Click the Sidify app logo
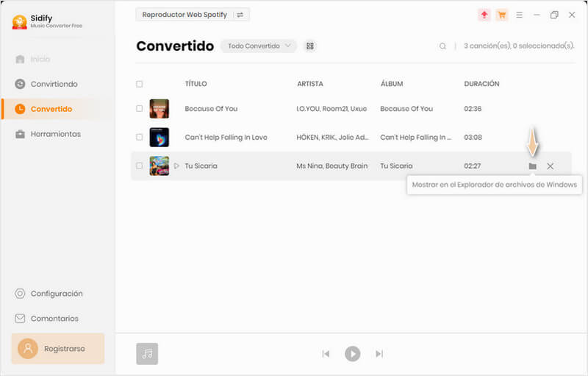588x376 pixels. coord(20,22)
